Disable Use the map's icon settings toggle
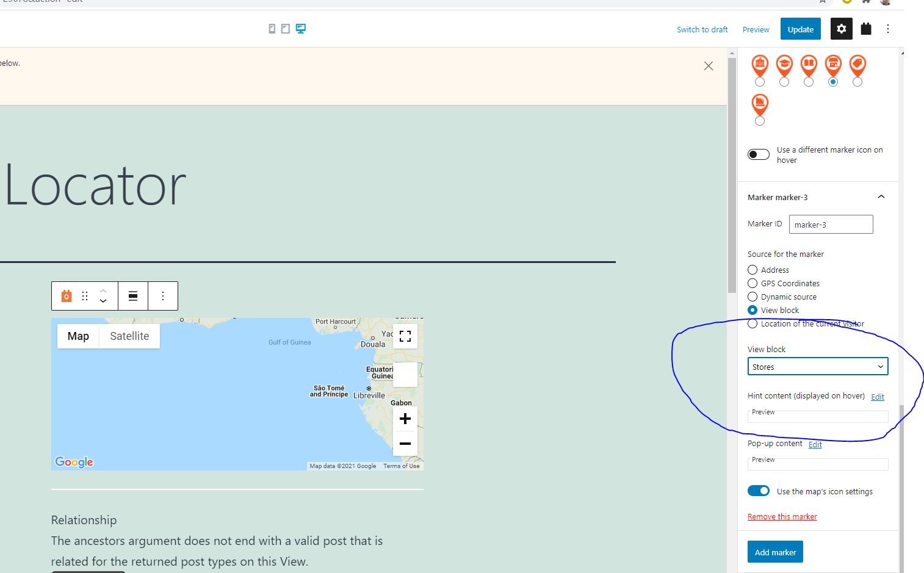Viewport: 924px width, 573px height. (759, 491)
